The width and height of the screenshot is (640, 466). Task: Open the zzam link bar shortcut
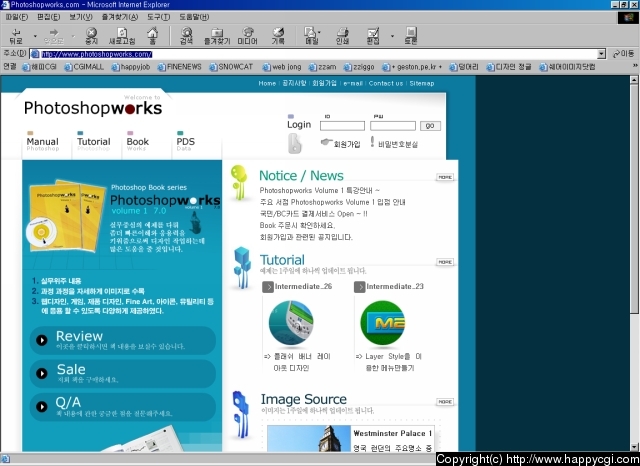[x=322, y=67]
